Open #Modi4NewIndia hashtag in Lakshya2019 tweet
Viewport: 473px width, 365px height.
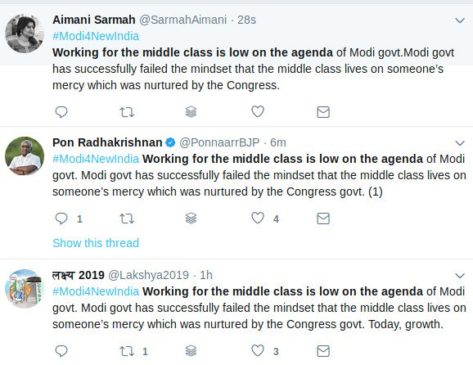[96, 291]
